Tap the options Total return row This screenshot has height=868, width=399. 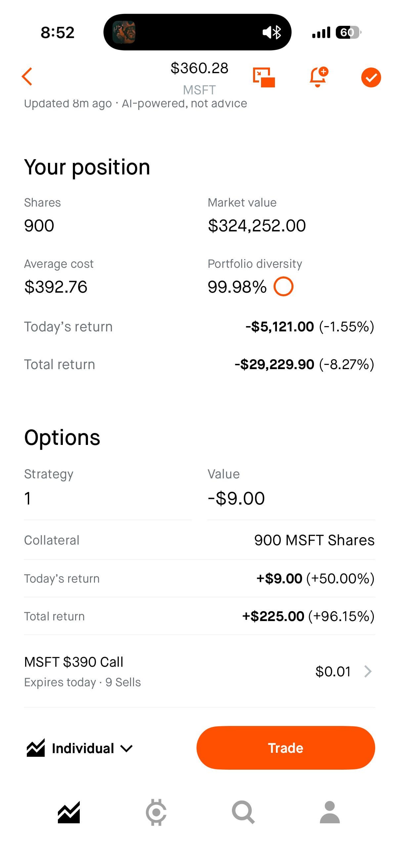point(199,616)
